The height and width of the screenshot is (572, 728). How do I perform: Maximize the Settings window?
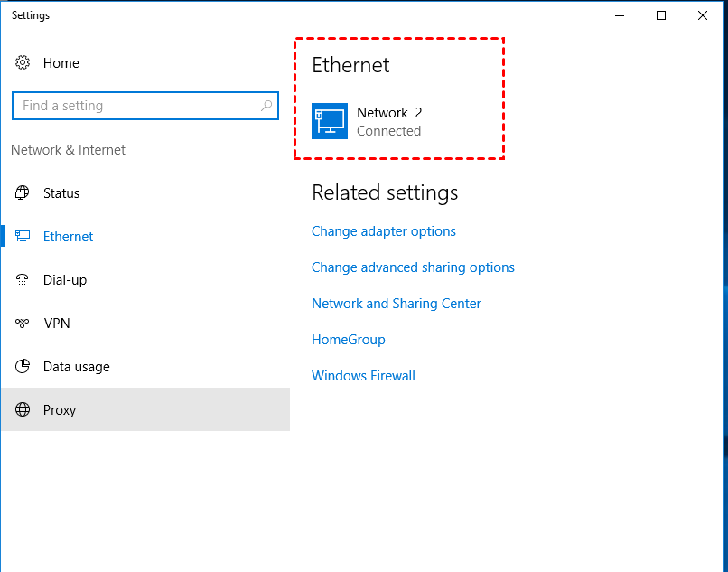pyautogui.click(x=661, y=15)
